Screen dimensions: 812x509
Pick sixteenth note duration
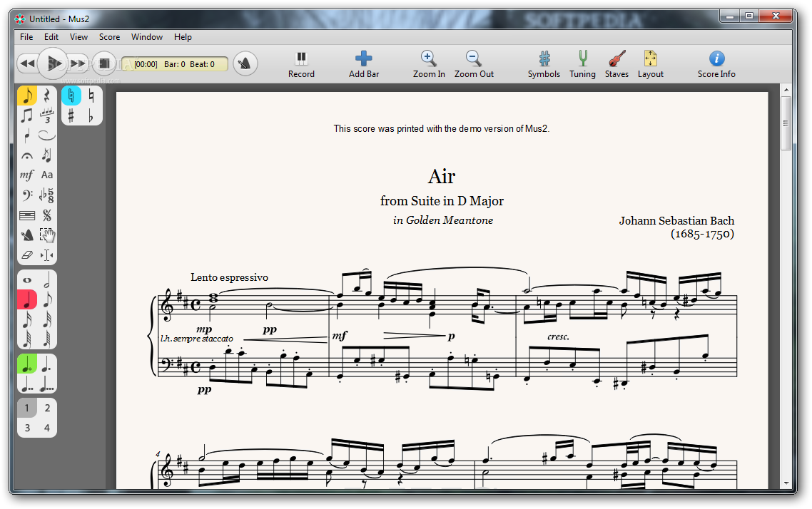(x=27, y=319)
